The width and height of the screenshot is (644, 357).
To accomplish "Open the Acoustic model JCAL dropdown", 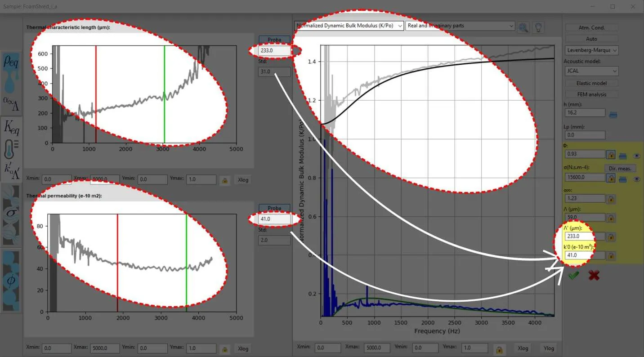I will click(x=591, y=71).
